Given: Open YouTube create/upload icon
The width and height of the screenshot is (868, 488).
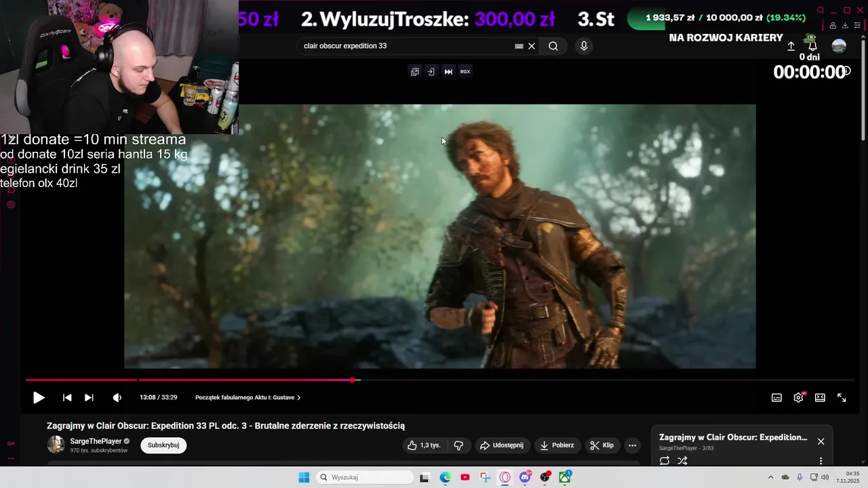Looking at the screenshot, I should click(x=791, y=46).
